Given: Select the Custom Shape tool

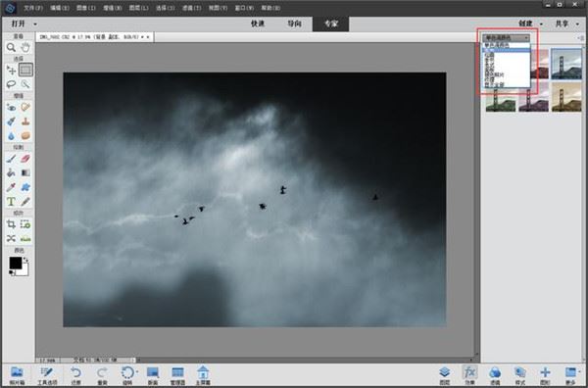Looking at the screenshot, I should (25, 187).
